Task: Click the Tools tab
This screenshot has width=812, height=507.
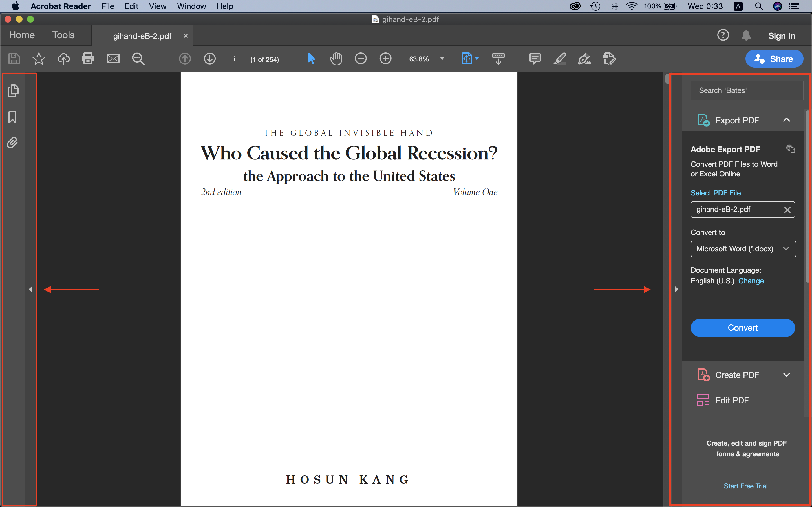Action: [x=64, y=35]
